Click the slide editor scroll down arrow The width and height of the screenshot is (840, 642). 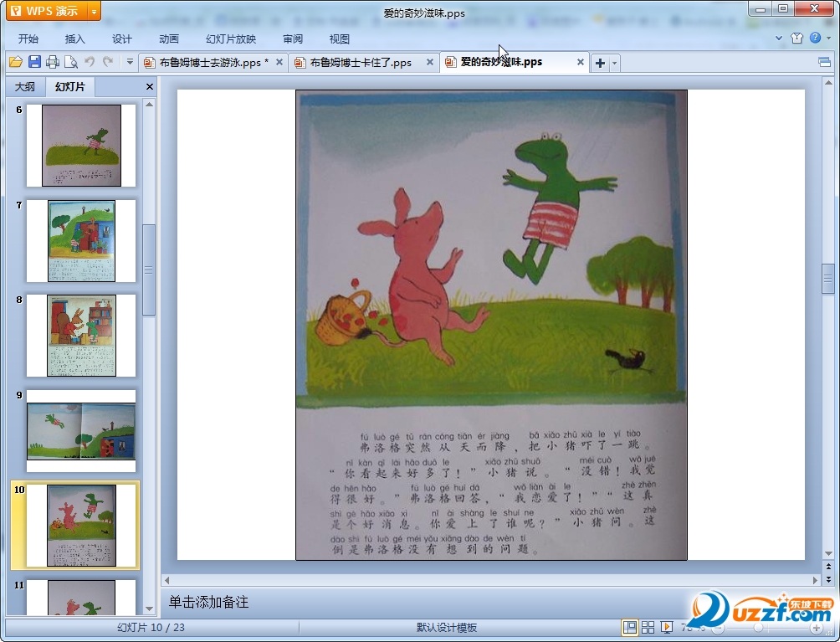point(828,553)
